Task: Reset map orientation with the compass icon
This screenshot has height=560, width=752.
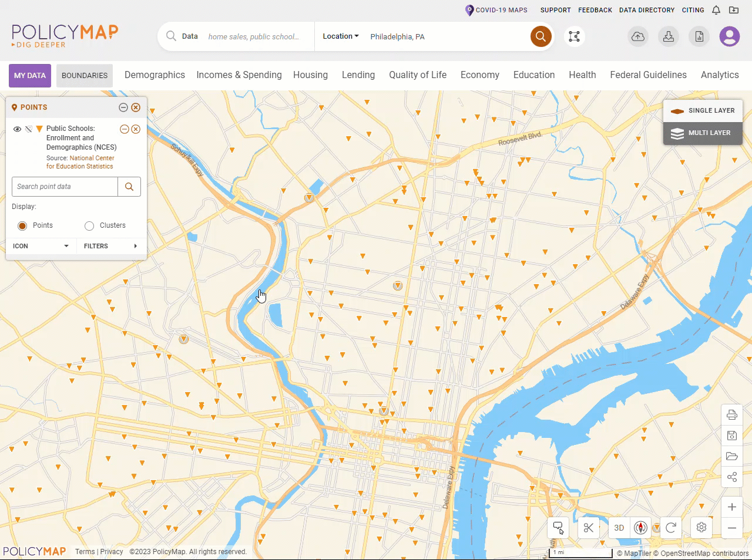Action: pos(641,528)
